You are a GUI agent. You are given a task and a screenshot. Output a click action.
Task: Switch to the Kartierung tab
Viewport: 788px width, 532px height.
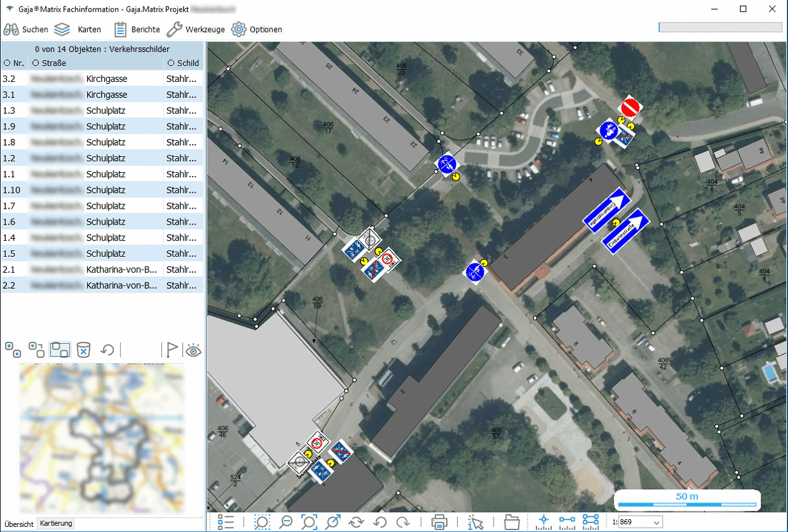click(x=56, y=524)
